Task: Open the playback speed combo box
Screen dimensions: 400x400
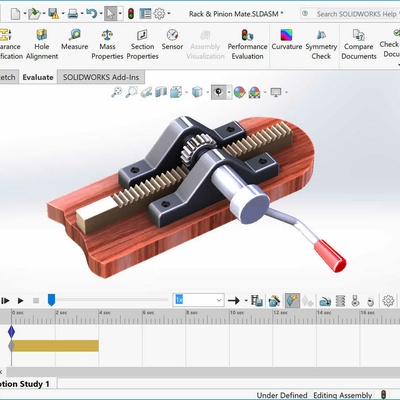Action: (199, 300)
